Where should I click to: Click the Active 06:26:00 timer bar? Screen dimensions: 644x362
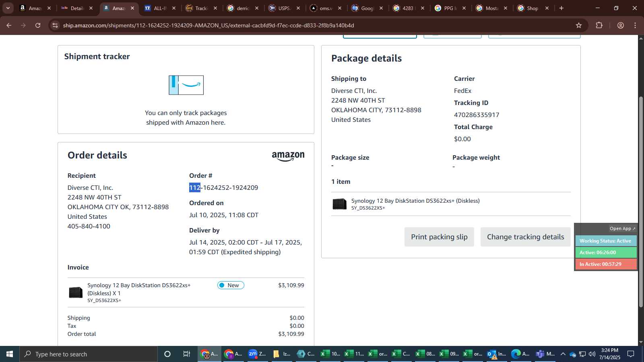(606, 253)
